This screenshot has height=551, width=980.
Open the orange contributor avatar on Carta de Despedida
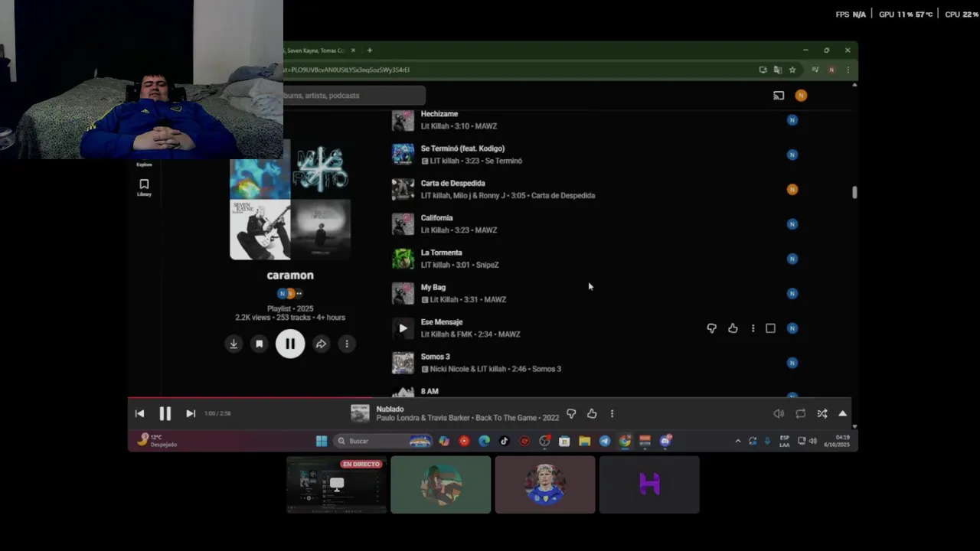[792, 189]
